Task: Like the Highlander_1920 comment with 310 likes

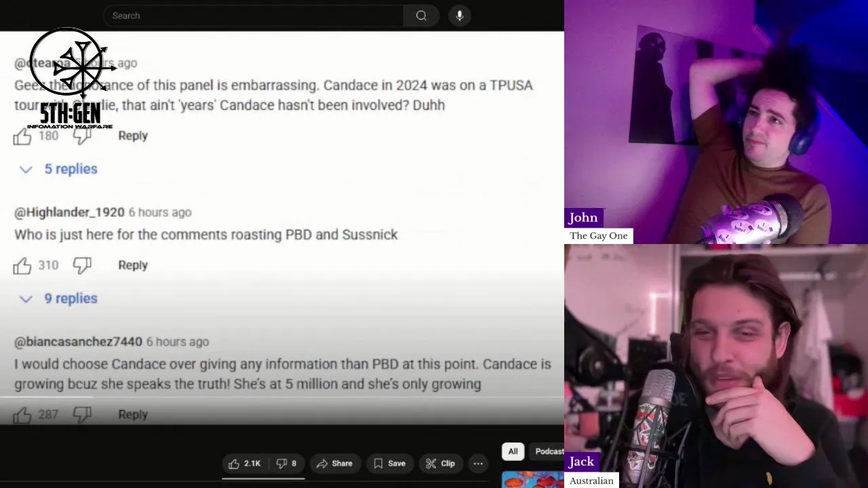Action: click(22, 265)
